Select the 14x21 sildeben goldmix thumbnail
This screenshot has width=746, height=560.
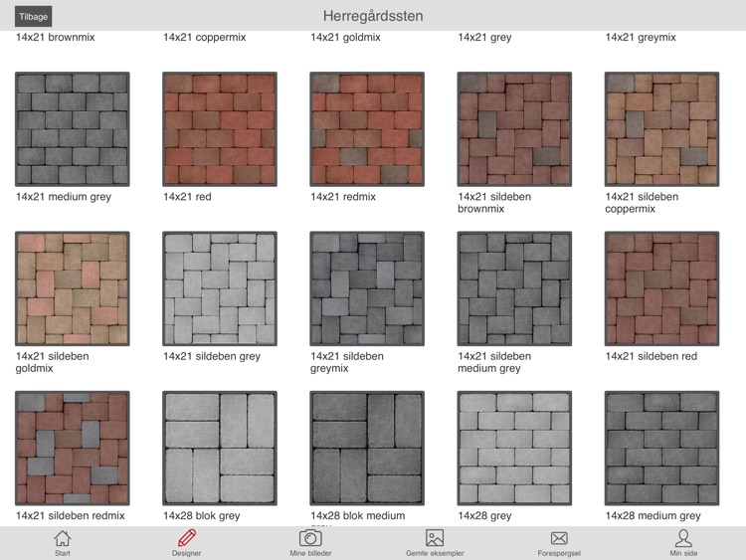coord(73,288)
